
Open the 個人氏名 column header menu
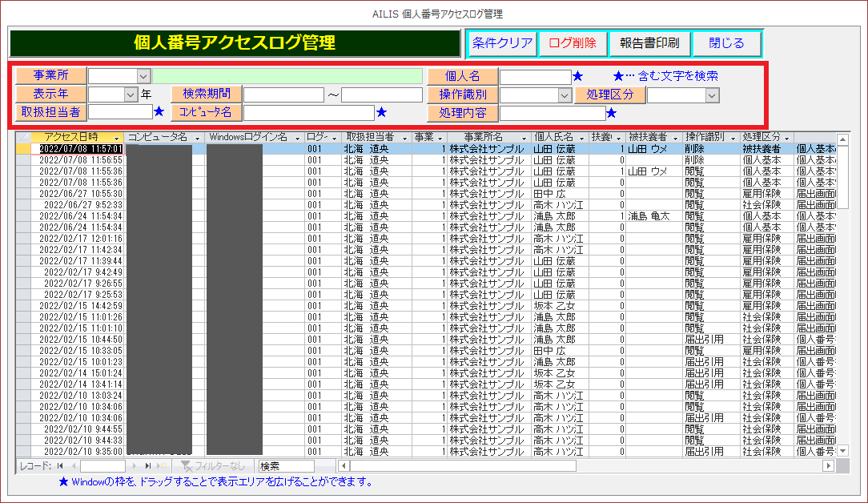coord(581,139)
